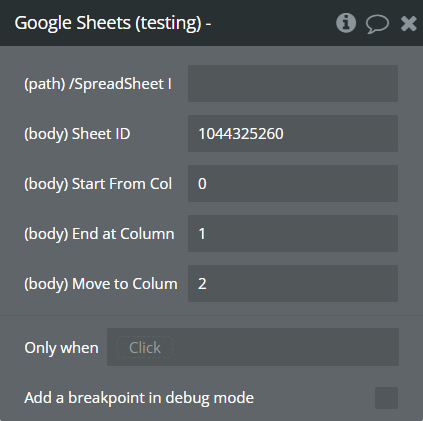Click the '(body) Move to Colum' label
423x421 pixels.
click(101, 284)
